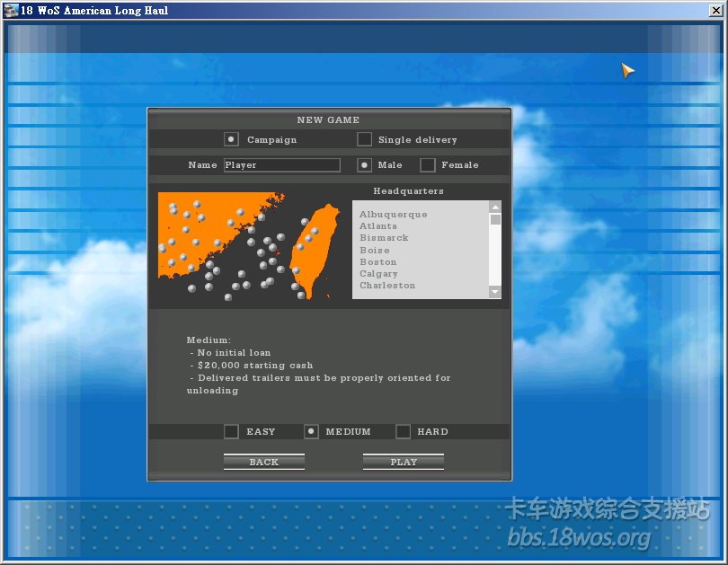Click the headquarters list scroll-up arrow

(x=495, y=207)
